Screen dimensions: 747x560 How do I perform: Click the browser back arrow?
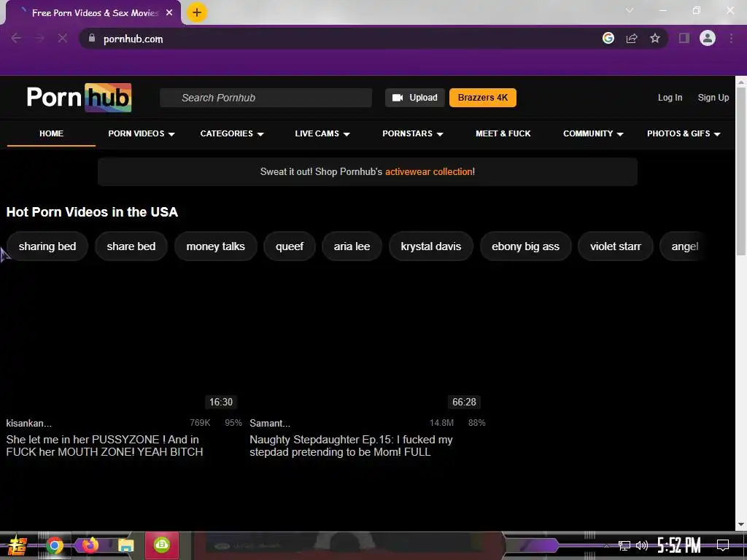16,38
